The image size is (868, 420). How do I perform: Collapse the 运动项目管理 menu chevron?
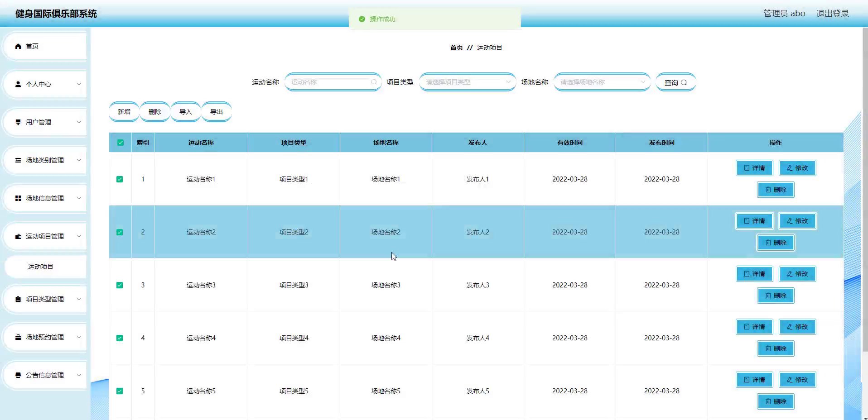[x=79, y=236]
